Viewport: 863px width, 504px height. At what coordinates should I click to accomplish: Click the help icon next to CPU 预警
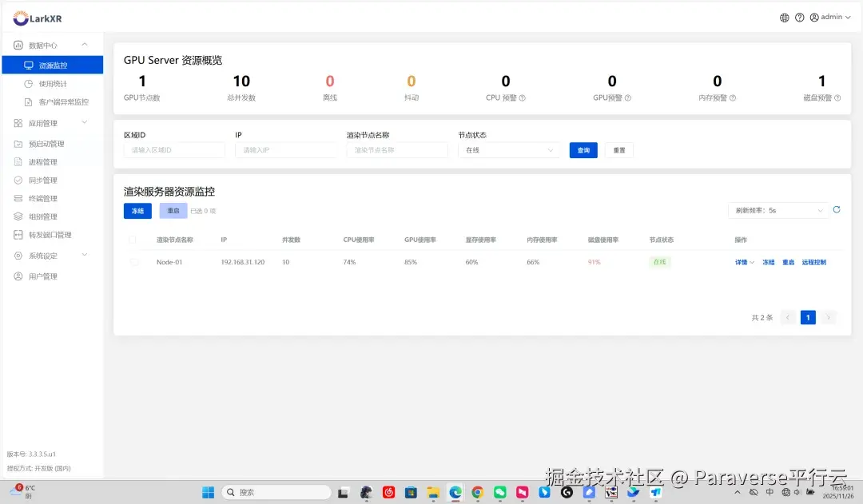(523, 98)
